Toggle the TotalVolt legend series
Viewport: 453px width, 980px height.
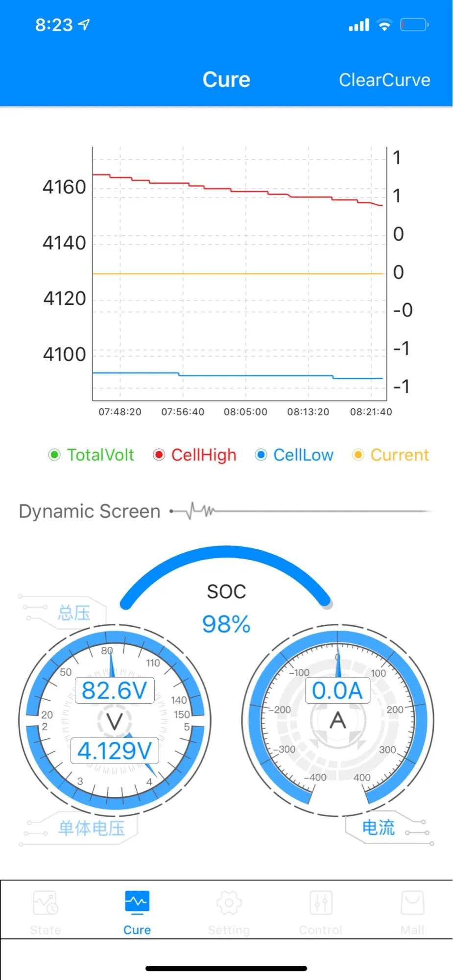pyautogui.click(x=92, y=455)
